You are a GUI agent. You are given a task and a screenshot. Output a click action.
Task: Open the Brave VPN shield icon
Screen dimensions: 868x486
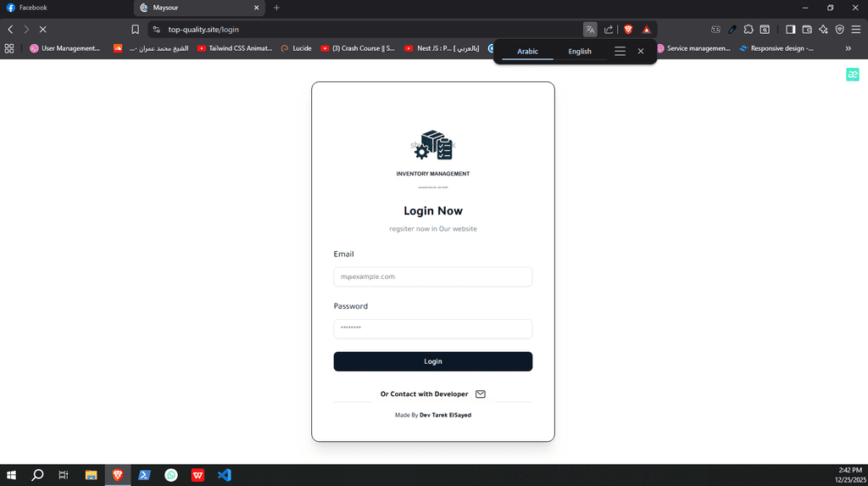840,30
